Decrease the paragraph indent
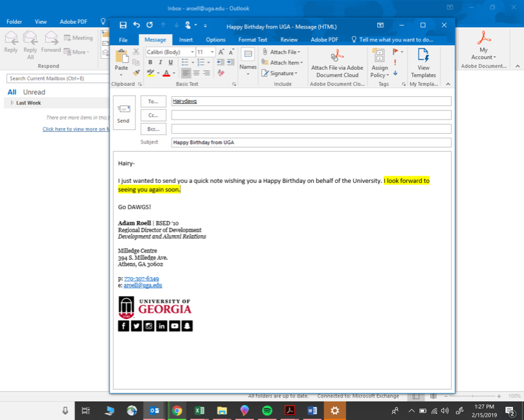Viewport: 524px width, 420px height. tap(221, 62)
